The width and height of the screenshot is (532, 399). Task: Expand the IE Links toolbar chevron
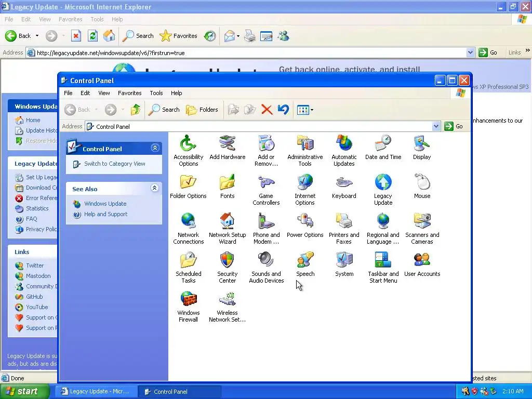tap(528, 50)
